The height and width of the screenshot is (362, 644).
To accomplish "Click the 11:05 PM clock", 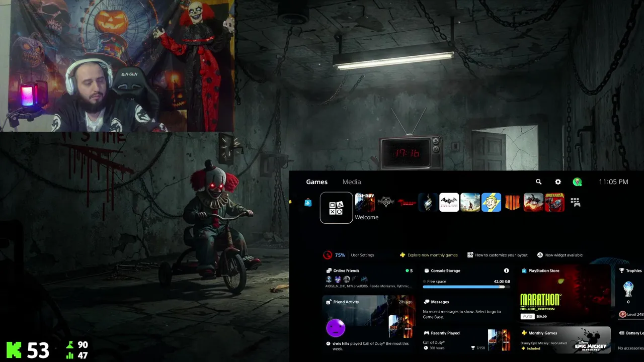I will click(613, 182).
